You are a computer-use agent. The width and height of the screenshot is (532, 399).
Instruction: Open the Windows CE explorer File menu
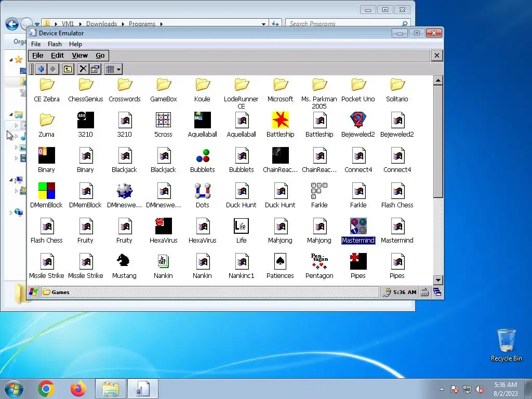tap(37, 55)
